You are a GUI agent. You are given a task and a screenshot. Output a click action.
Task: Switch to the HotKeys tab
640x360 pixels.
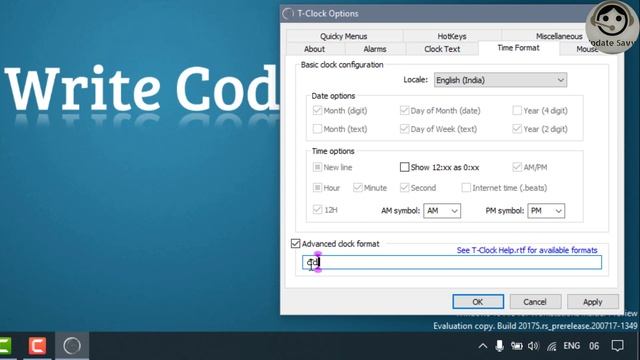pos(452,36)
